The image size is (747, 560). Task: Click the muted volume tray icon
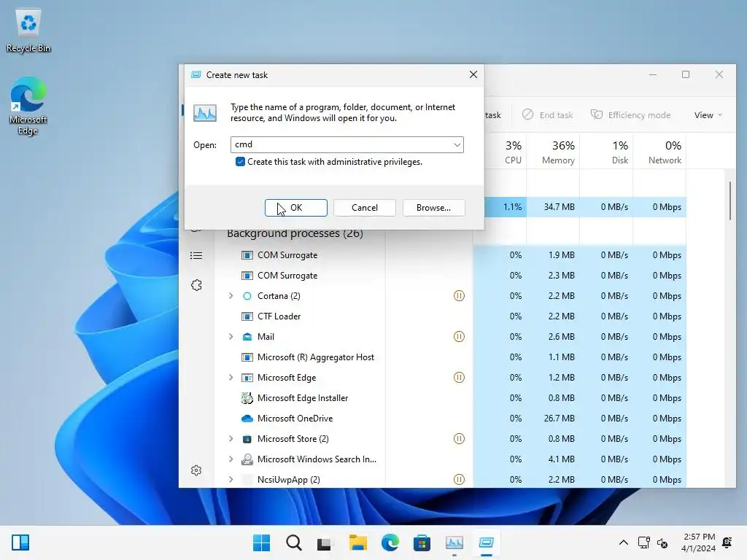click(x=662, y=542)
